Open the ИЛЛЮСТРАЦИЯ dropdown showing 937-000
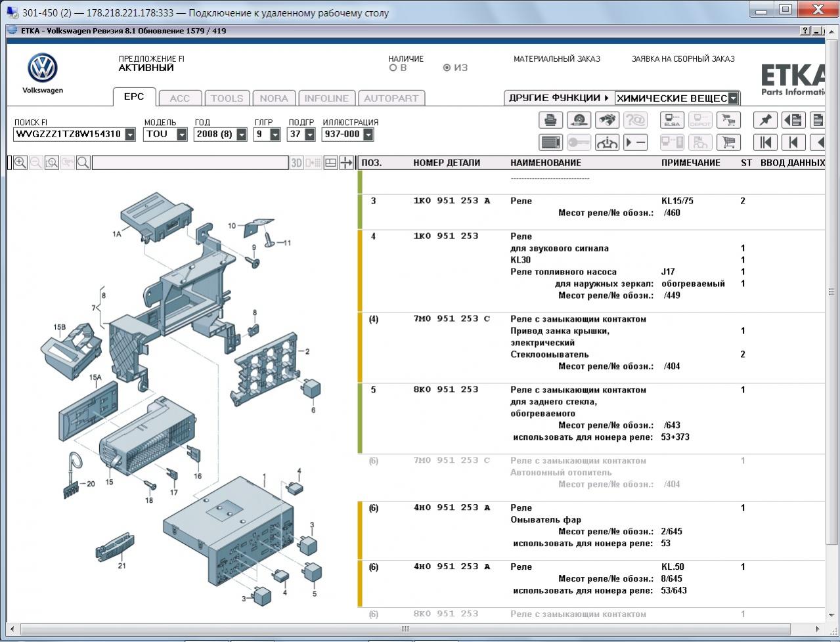This screenshot has height=642, width=840. [x=368, y=135]
